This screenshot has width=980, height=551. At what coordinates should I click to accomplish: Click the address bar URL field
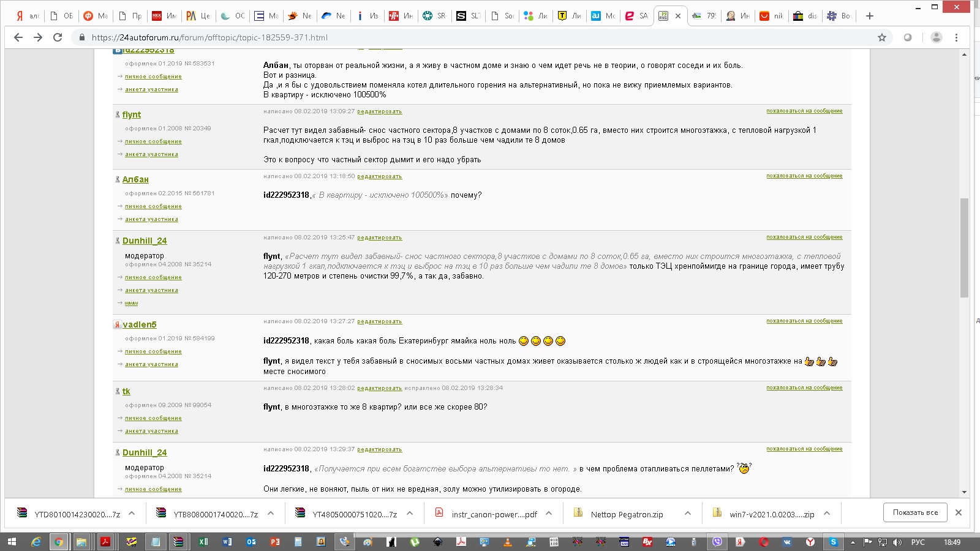pos(478,37)
